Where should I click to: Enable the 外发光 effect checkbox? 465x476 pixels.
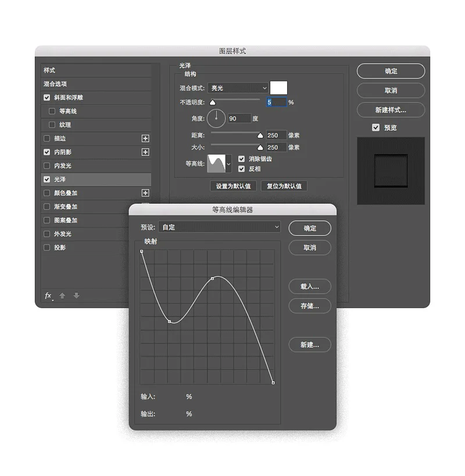pos(47,234)
